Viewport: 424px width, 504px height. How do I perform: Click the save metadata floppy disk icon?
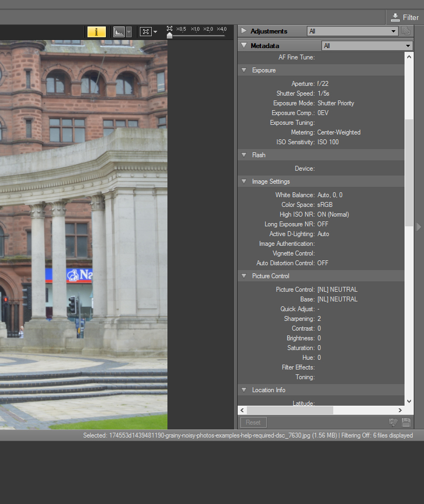pos(406,422)
